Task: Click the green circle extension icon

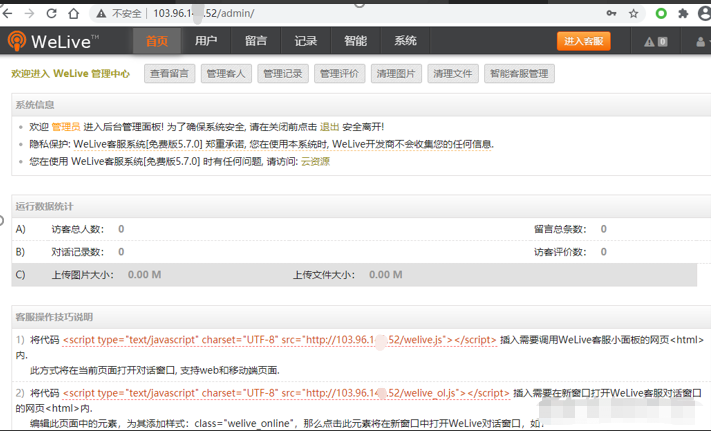Action: [661, 14]
